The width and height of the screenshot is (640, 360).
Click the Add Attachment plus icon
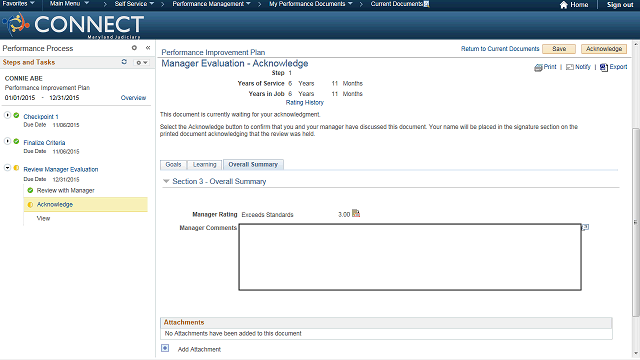pos(165,348)
